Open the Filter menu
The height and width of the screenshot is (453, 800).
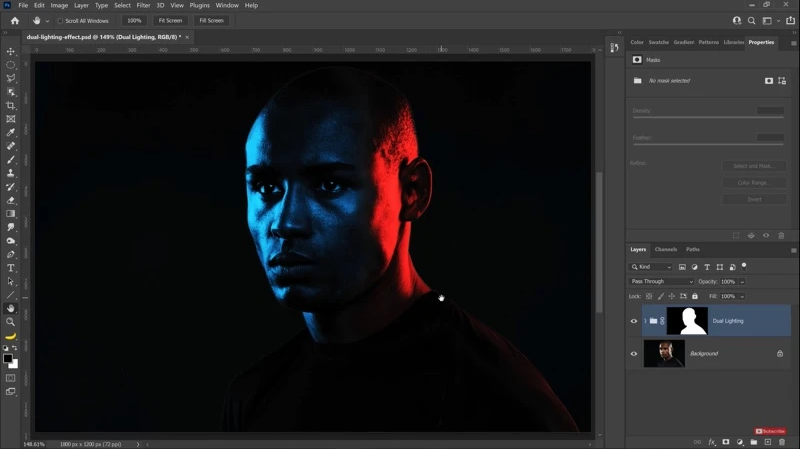(143, 5)
